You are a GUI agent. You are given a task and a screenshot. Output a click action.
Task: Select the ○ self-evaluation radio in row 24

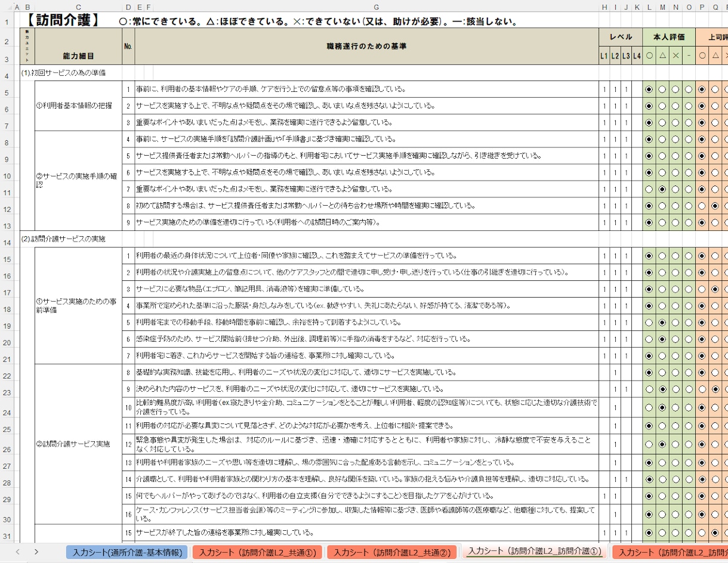649,407
